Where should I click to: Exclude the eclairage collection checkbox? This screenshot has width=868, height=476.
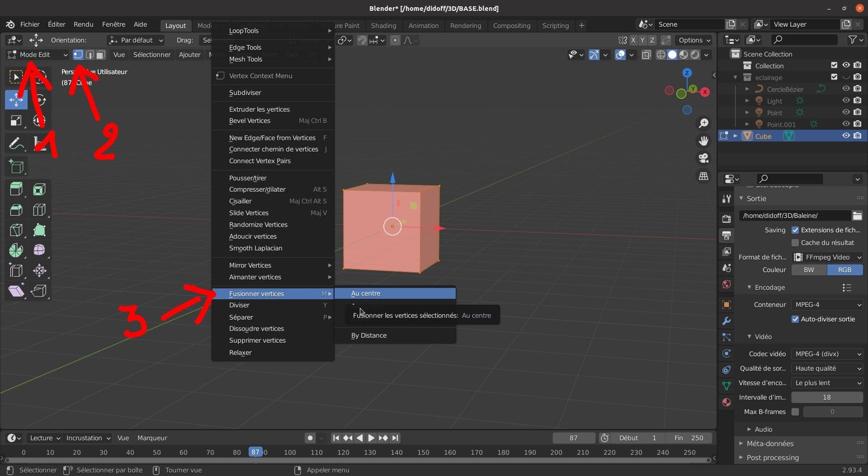pos(834,77)
